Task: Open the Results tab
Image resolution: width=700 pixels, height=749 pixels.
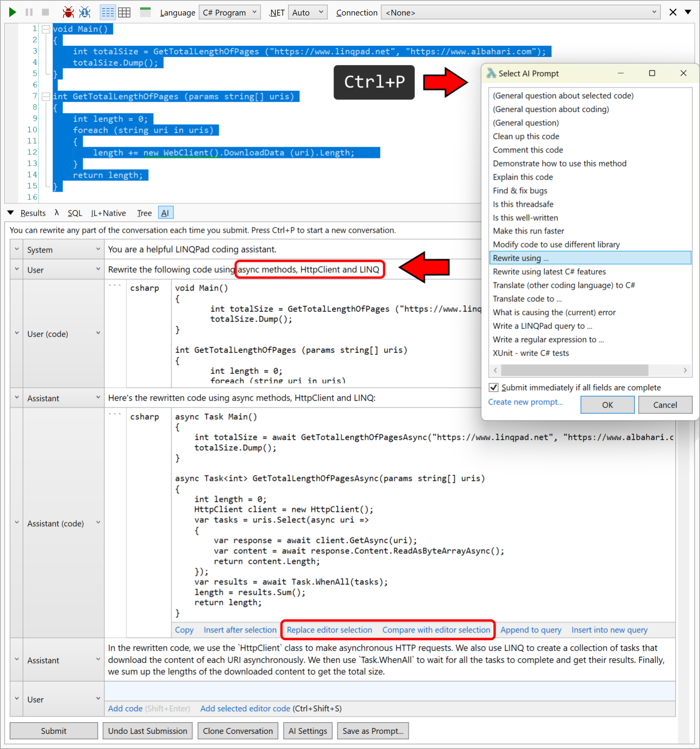Action: (33, 213)
